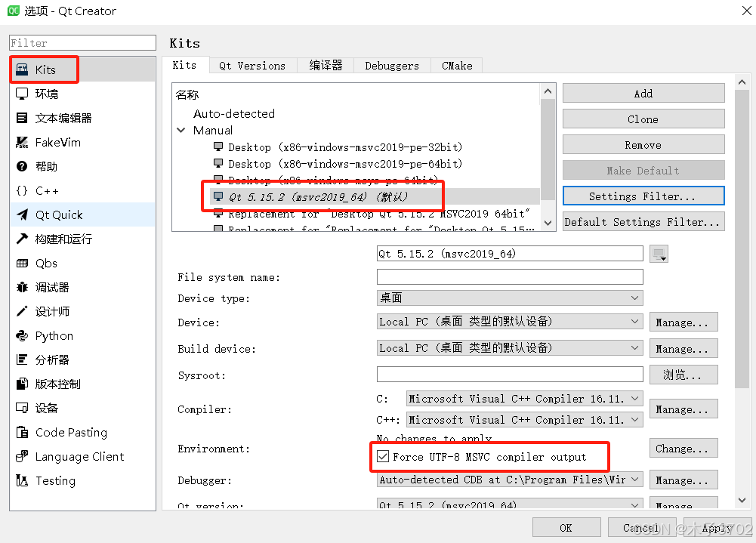Click settings page scrollbar up arrow
Image resolution: width=756 pixels, height=543 pixels.
pyautogui.click(x=742, y=82)
